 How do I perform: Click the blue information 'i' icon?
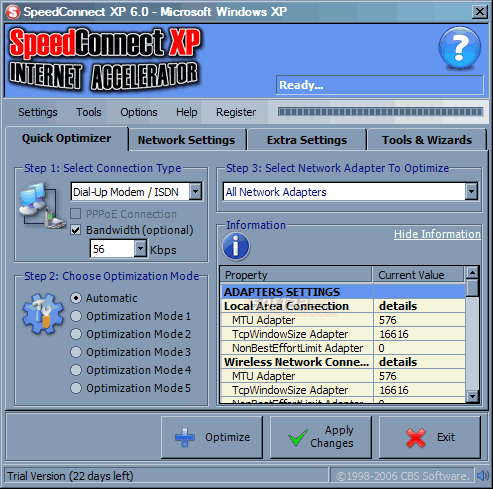(236, 246)
